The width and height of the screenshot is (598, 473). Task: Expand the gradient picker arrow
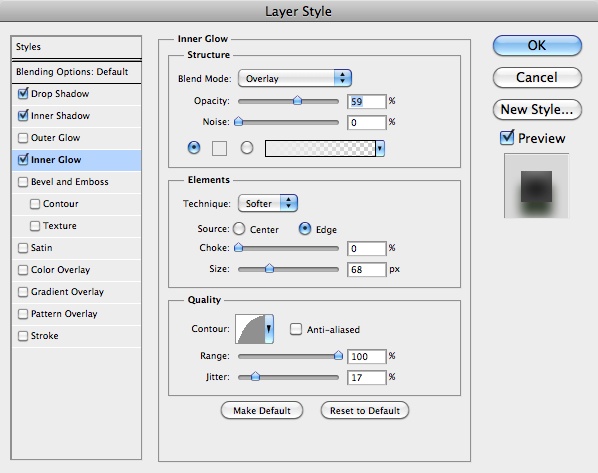point(380,148)
